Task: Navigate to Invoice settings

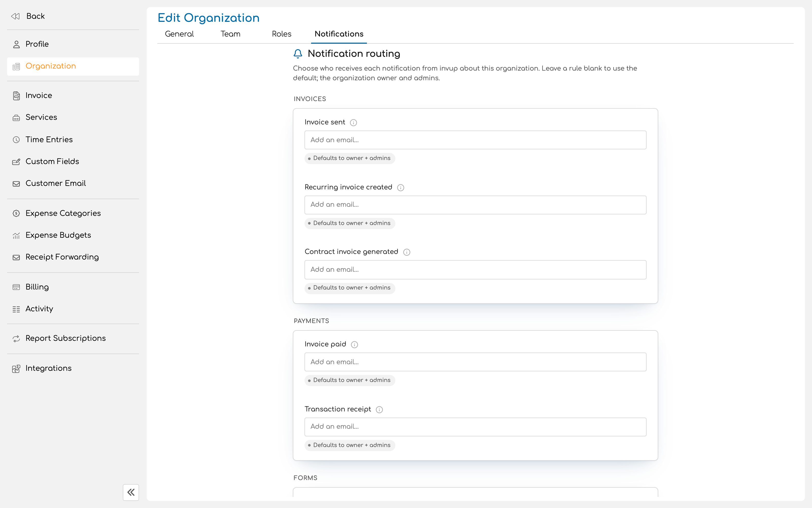Action: coord(73,96)
